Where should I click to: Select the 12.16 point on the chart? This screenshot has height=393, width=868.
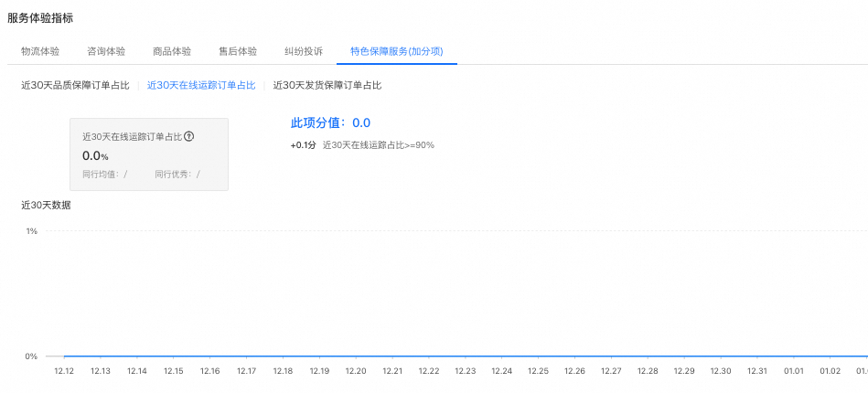click(210, 371)
